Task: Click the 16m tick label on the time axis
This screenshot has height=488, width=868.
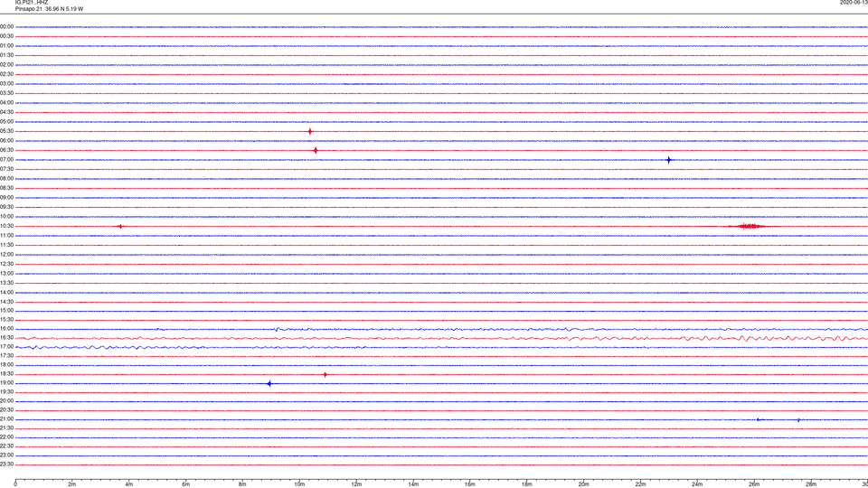Action: click(470, 484)
